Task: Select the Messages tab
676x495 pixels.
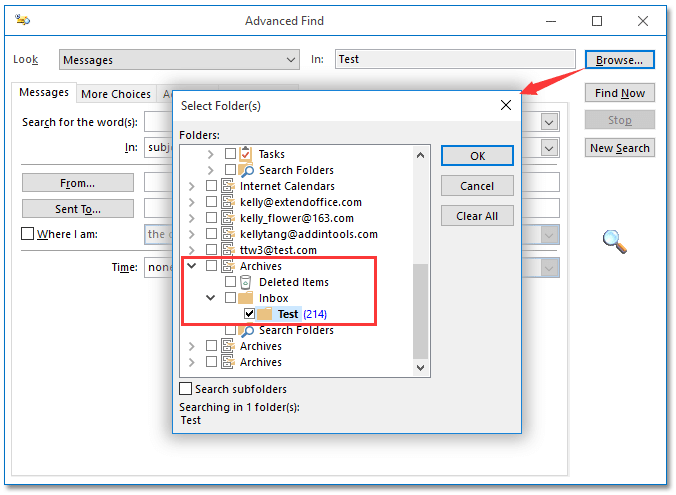Action: pos(44,93)
